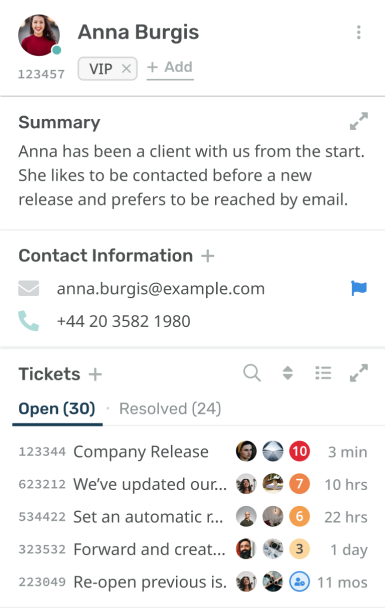This screenshot has height=608, width=385.
Task: Click the assign-agent icon on ticket 223049
Action: 299,582
